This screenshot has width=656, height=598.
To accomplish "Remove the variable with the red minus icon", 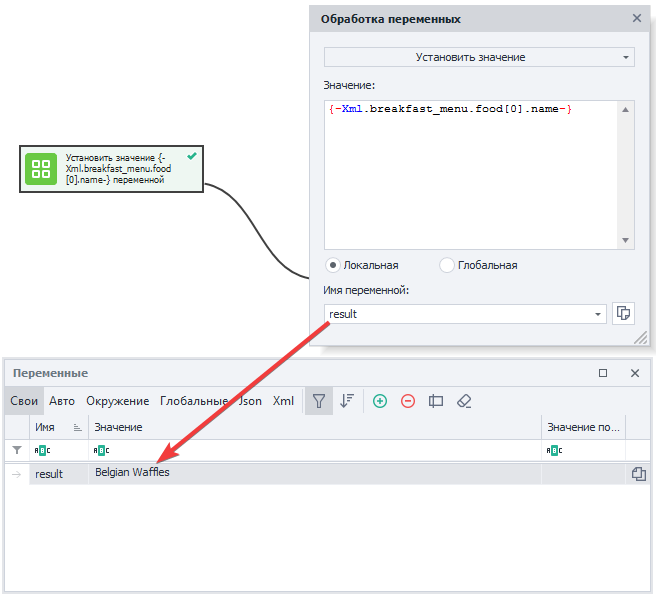I will pos(408,401).
